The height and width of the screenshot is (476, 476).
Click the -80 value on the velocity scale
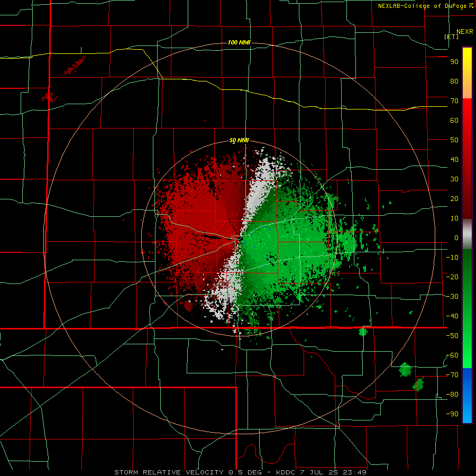click(452, 395)
